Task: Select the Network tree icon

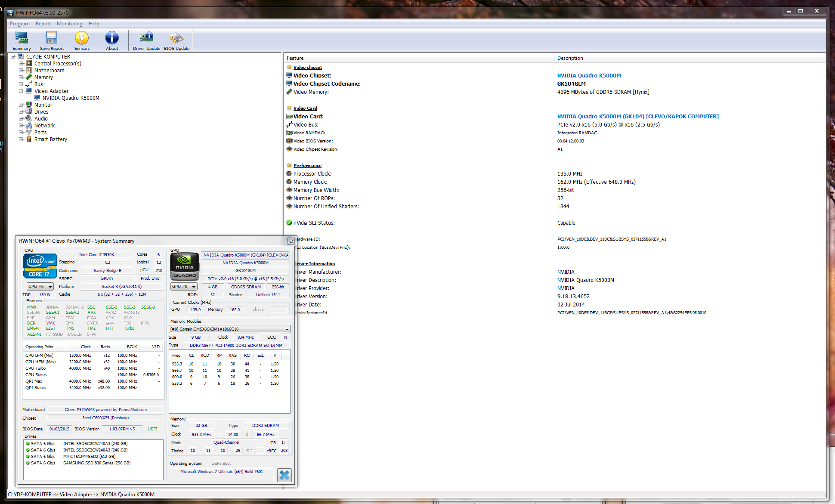Action: [29, 125]
